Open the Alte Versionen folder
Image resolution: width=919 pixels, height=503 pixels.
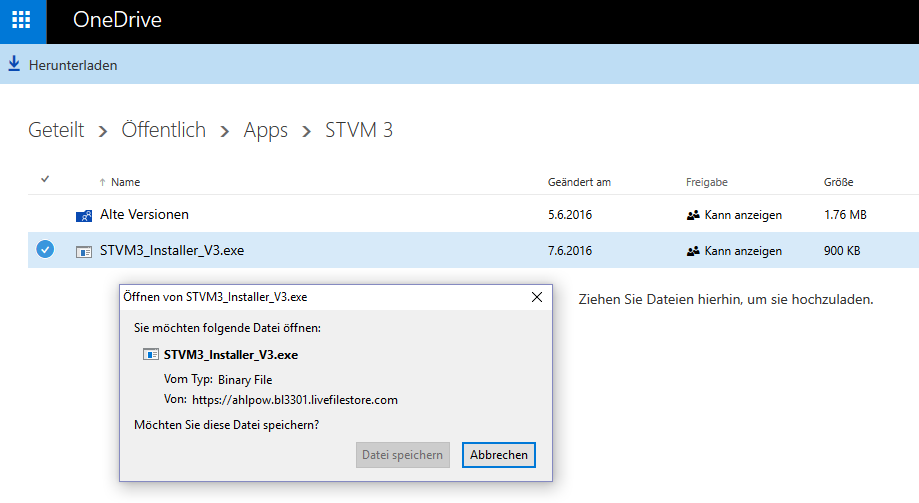[x=144, y=215]
